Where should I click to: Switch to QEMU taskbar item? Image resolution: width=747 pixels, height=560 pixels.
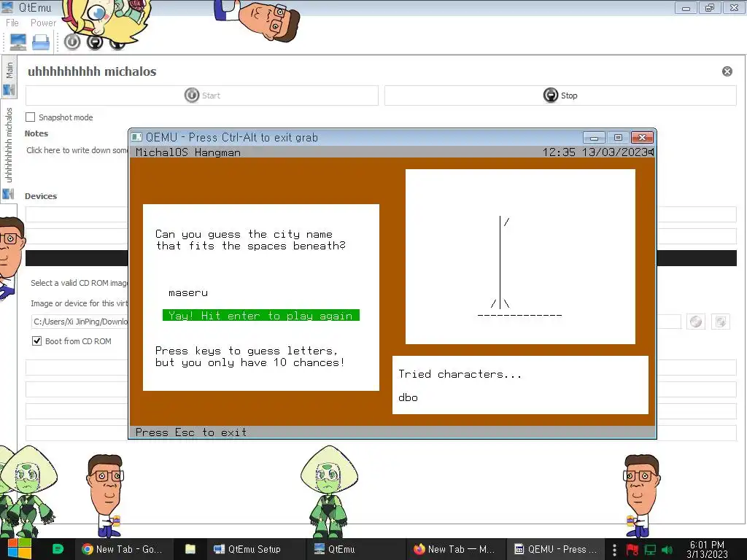(x=555, y=549)
